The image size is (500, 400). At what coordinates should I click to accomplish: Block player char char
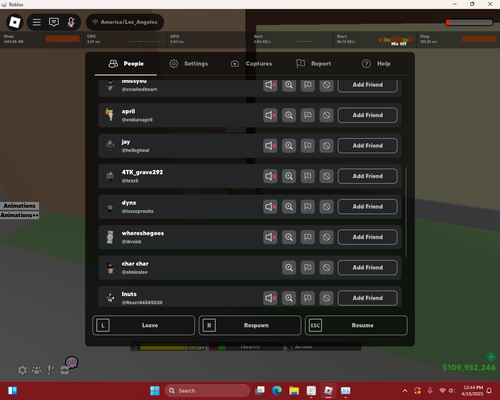click(x=326, y=268)
